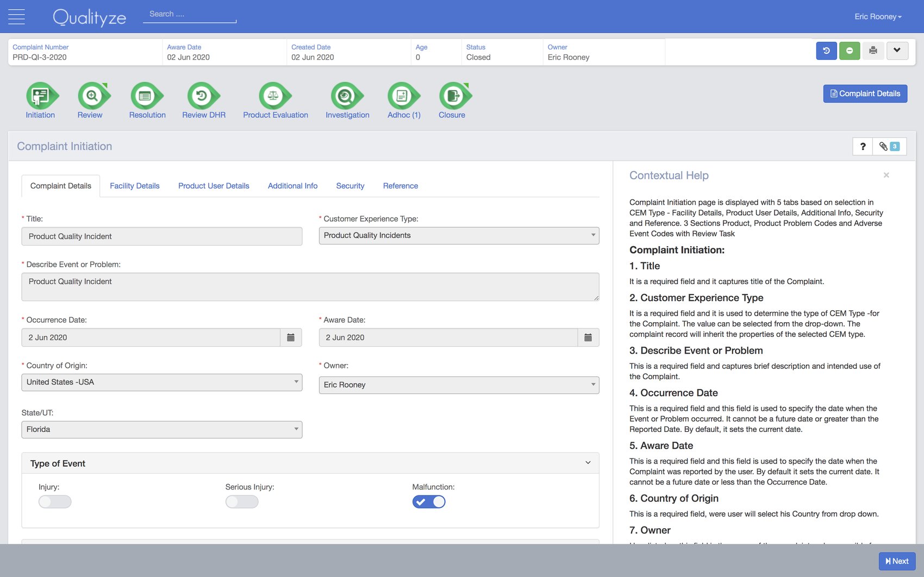This screenshot has width=924, height=577.
Task: Switch to the Facility Details tab
Action: (134, 186)
